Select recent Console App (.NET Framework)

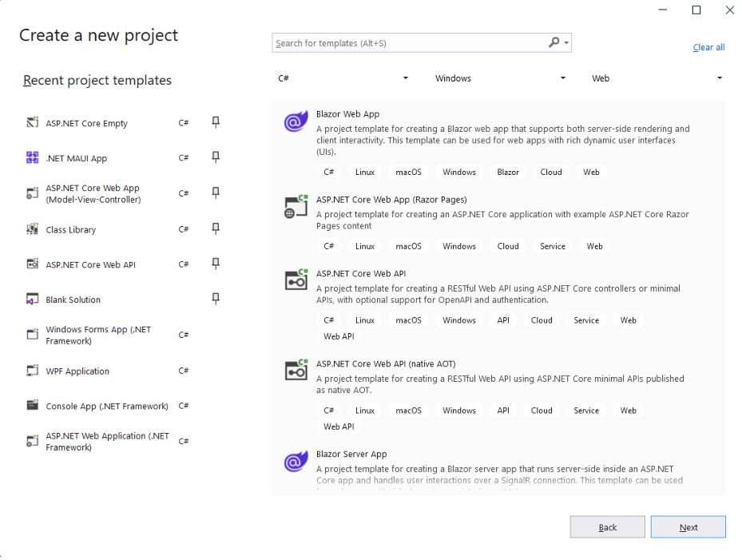point(107,406)
